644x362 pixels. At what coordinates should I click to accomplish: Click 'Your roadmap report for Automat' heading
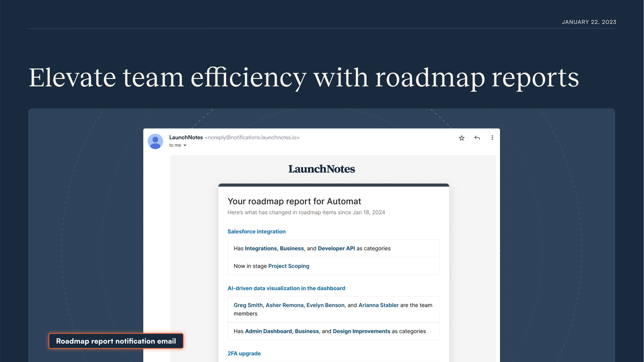click(294, 201)
